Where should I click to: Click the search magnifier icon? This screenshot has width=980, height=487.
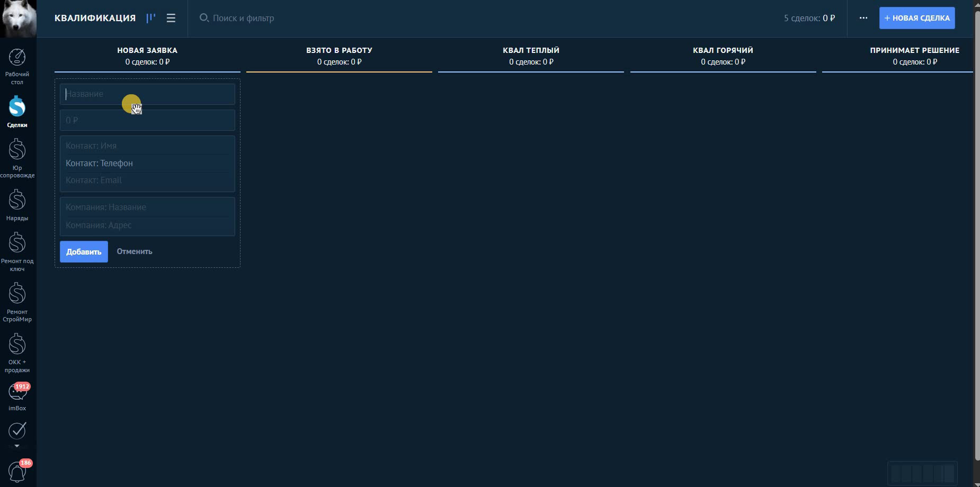click(203, 18)
